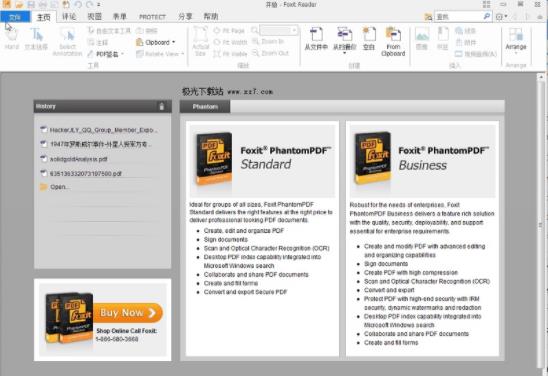
Task: Click the Foxit PhantomPDF Business banner
Action: (x=423, y=161)
